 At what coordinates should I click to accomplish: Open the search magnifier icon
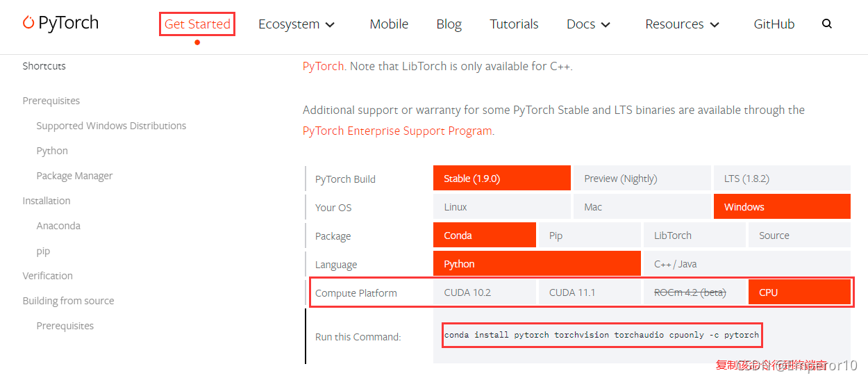click(x=826, y=24)
